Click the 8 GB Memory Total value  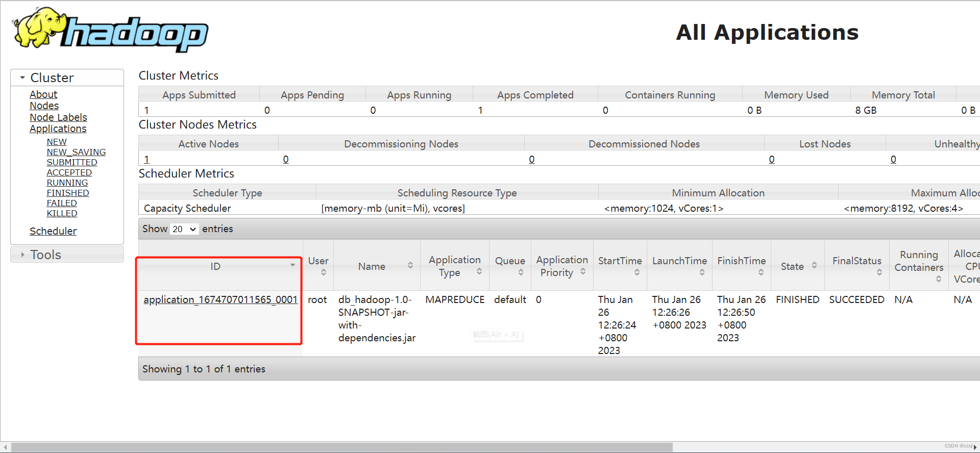(866, 110)
